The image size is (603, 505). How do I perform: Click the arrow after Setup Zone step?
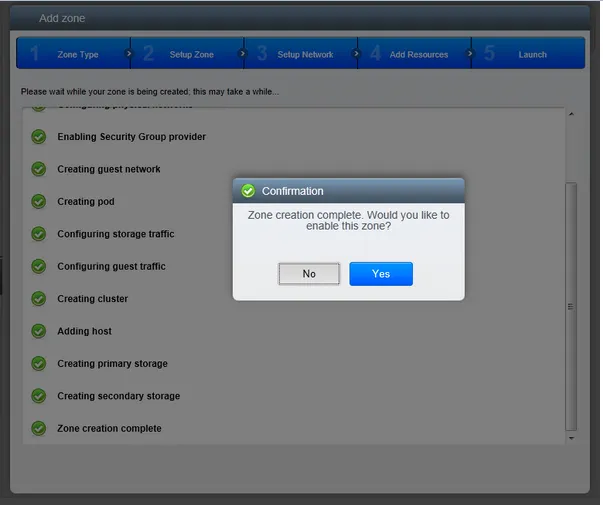(x=242, y=53)
